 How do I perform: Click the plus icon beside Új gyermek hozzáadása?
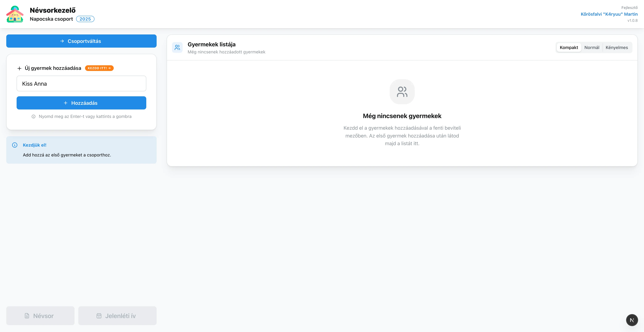(19, 68)
